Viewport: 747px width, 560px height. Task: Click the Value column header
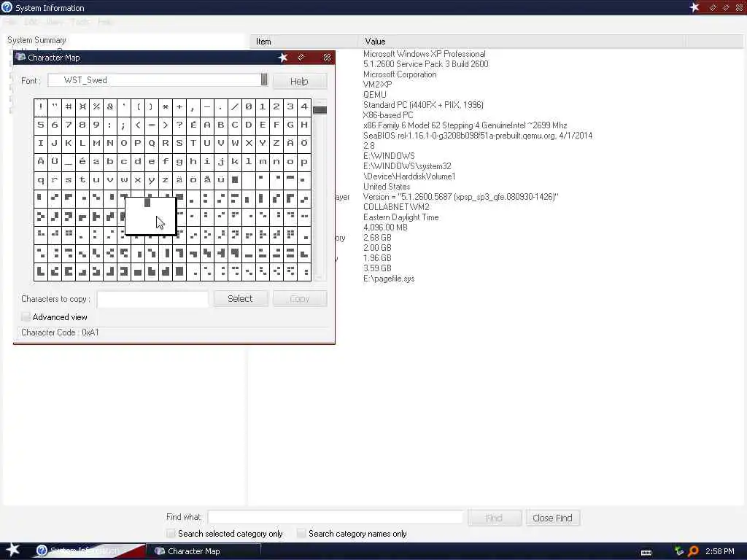point(522,42)
